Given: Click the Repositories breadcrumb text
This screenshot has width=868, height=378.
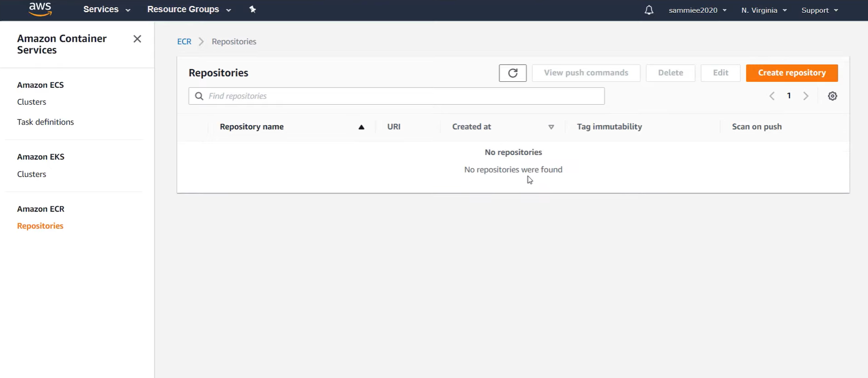Looking at the screenshot, I should [x=234, y=41].
